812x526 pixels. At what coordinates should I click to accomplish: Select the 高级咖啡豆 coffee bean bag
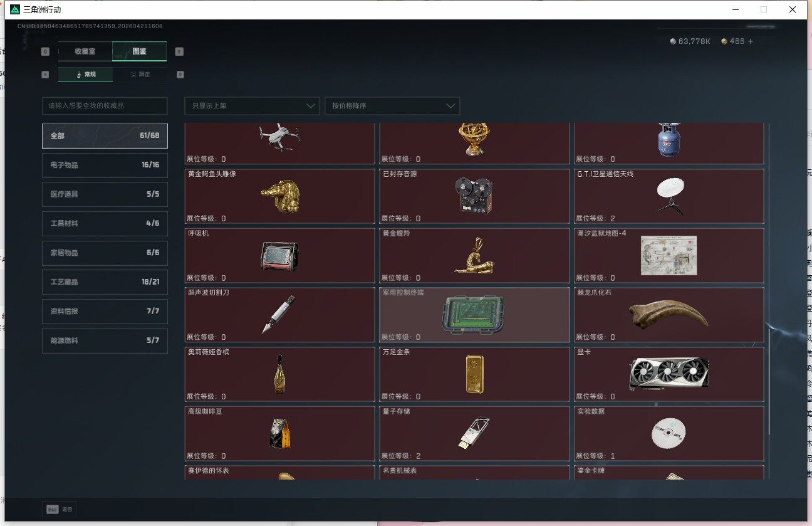[279, 434]
